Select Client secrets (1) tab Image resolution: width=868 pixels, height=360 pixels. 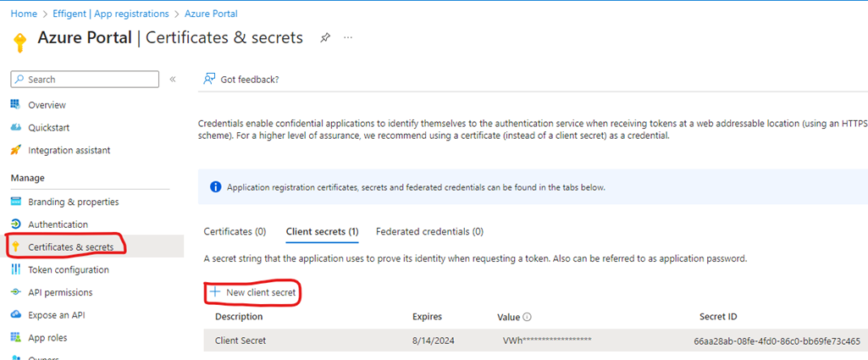[322, 231]
